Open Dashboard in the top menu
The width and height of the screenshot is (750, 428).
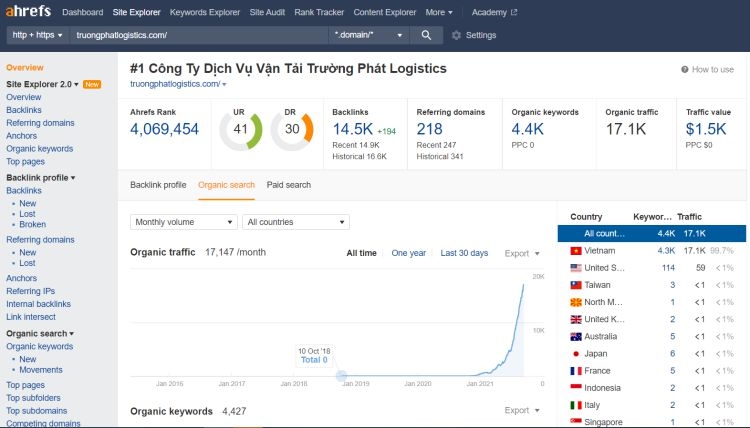82,12
